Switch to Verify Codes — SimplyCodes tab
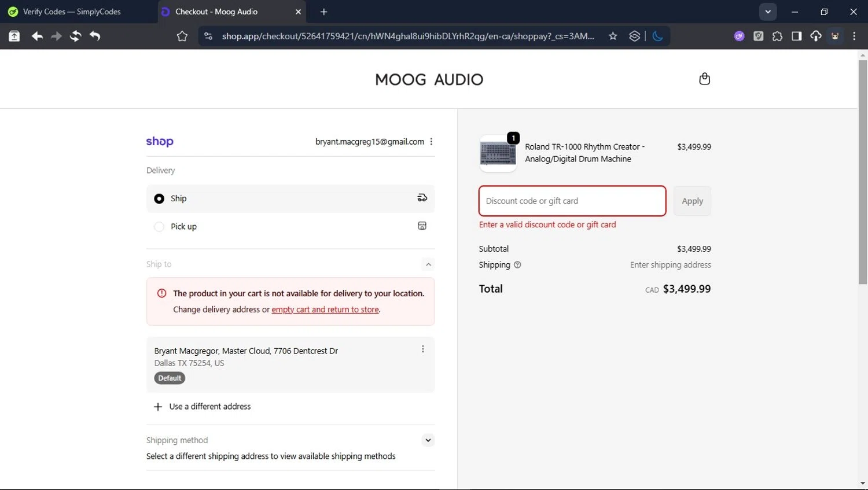The width and height of the screenshot is (868, 490). (x=72, y=12)
